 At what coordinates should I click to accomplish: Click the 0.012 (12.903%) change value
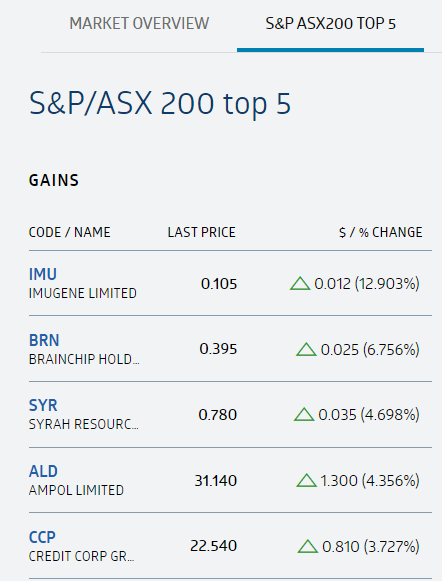[367, 283]
